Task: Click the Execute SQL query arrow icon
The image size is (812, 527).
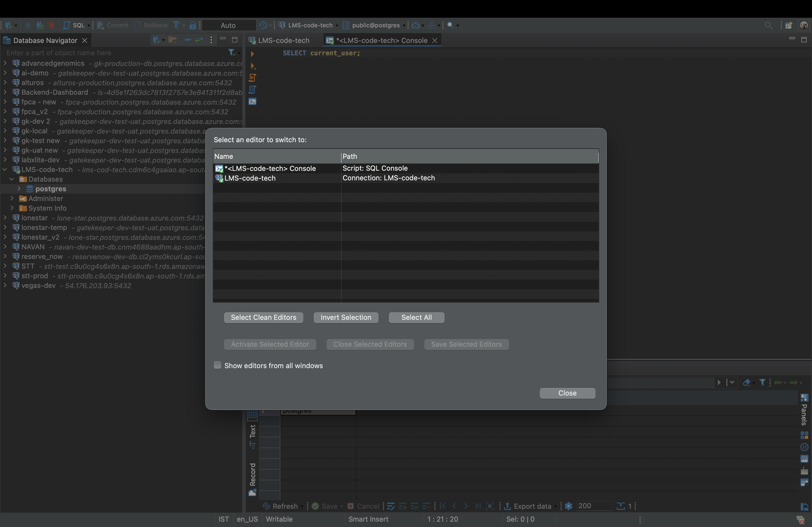Action: (252, 53)
